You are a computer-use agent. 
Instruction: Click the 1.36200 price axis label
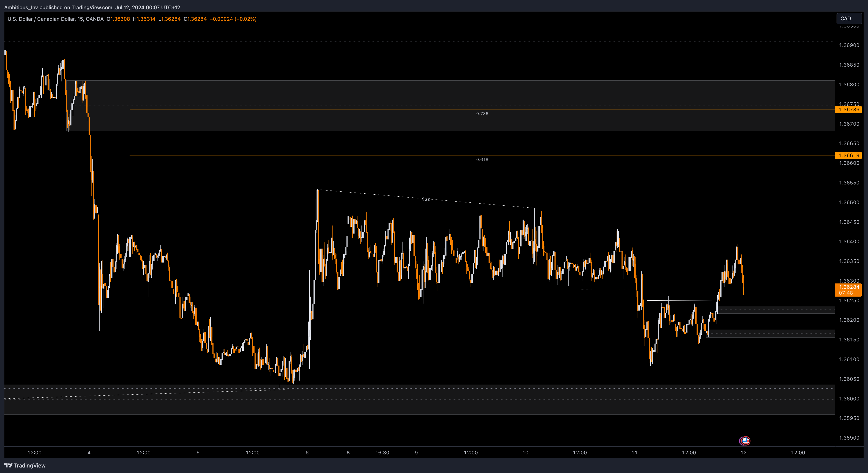tap(849, 320)
